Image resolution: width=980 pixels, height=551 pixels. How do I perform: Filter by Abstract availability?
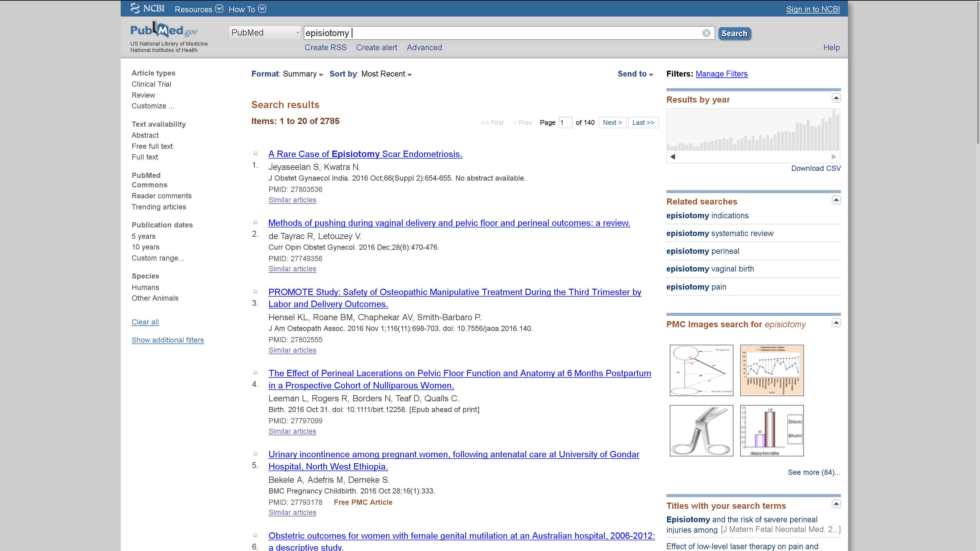pos(145,135)
